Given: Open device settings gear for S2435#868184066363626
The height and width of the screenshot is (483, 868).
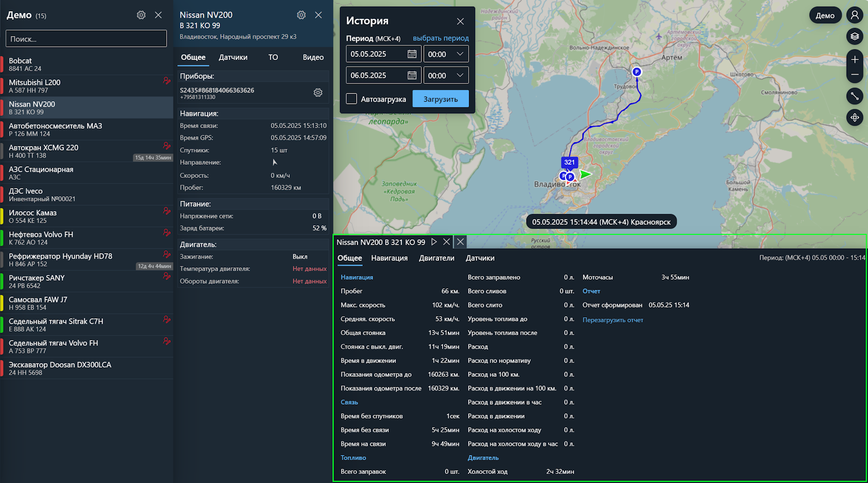Looking at the screenshot, I should [318, 93].
